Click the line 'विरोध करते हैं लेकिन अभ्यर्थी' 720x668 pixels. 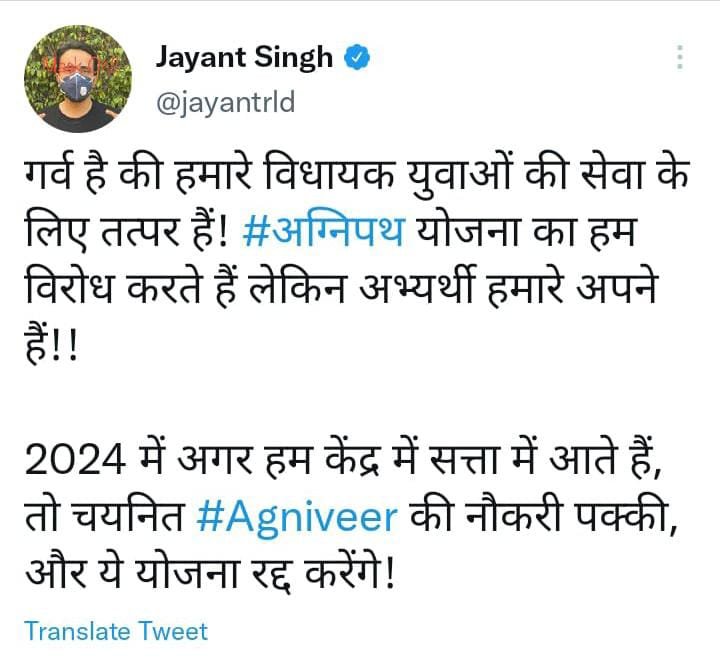[x=341, y=289]
